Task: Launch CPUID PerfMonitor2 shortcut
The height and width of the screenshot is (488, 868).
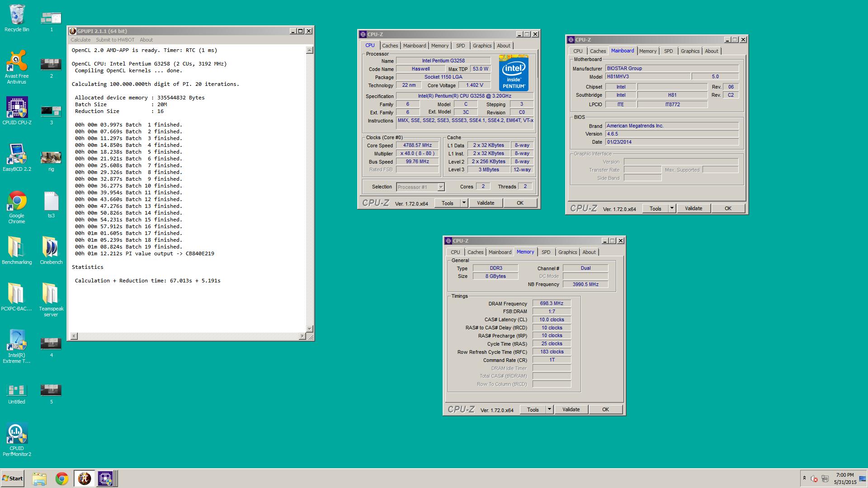Action: click(17, 440)
